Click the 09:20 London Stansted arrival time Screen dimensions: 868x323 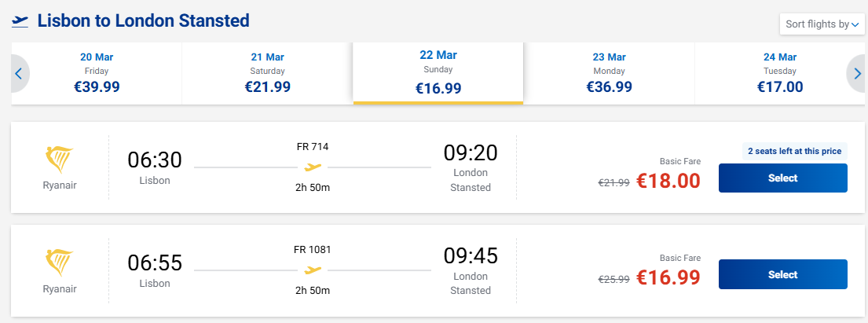470,152
